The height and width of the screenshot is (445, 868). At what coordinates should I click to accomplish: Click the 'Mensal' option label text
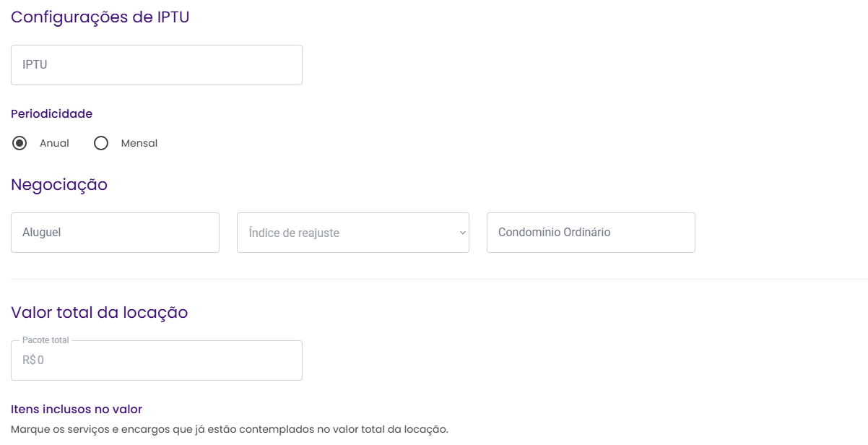pos(139,143)
